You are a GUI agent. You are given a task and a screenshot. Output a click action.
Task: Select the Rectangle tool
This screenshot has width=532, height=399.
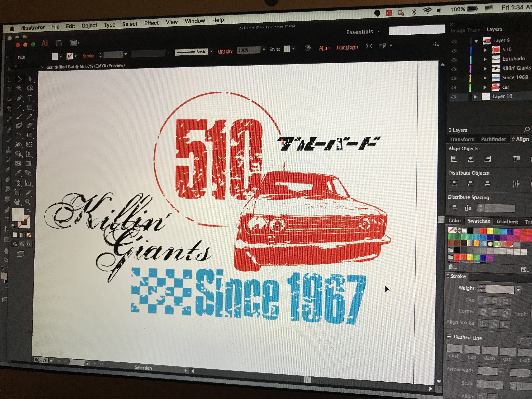click(x=30, y=107)
